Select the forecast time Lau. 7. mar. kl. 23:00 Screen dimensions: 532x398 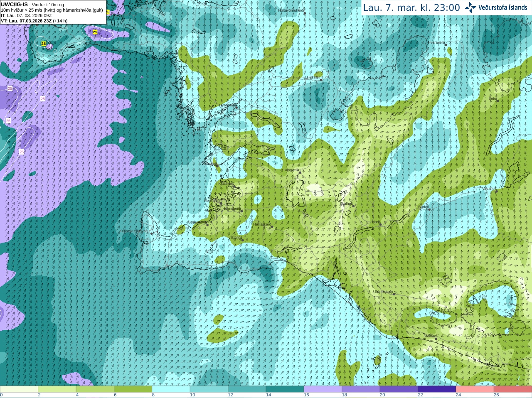[x=411, y=7]
